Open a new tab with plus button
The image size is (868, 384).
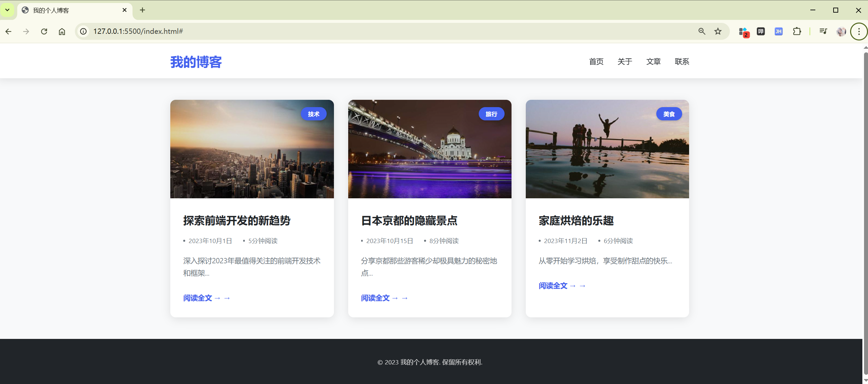tap(142, 10)
